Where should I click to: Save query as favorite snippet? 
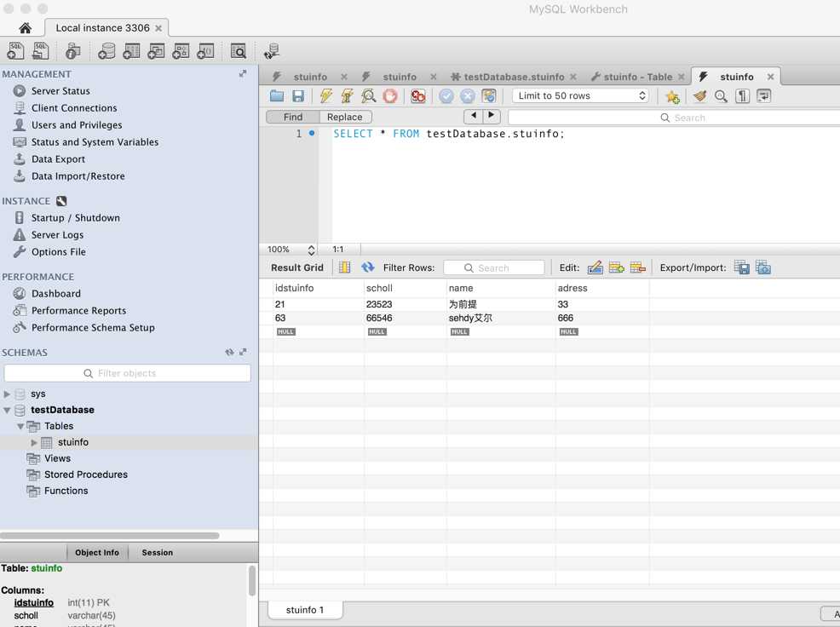(672, 96)
